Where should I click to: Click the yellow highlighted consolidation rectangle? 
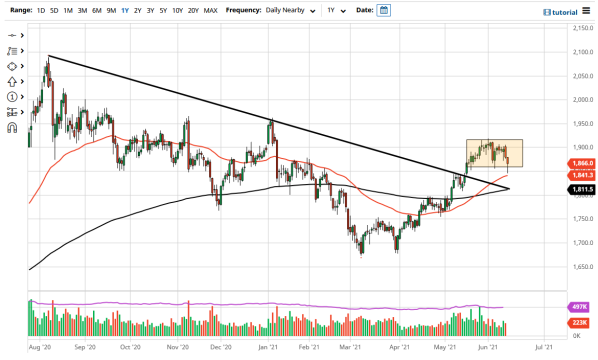pos(494,153)
